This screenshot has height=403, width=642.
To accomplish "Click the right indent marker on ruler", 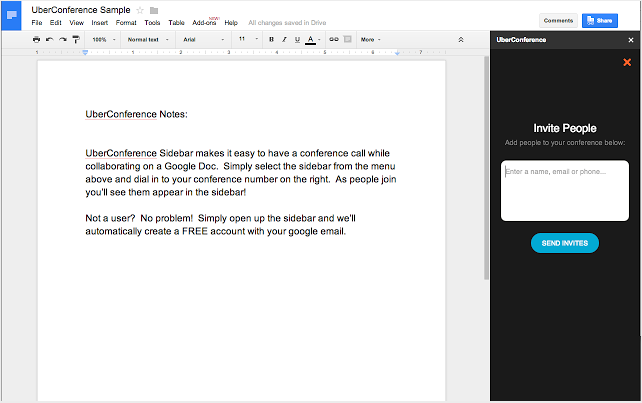I will tap(397, 53).
